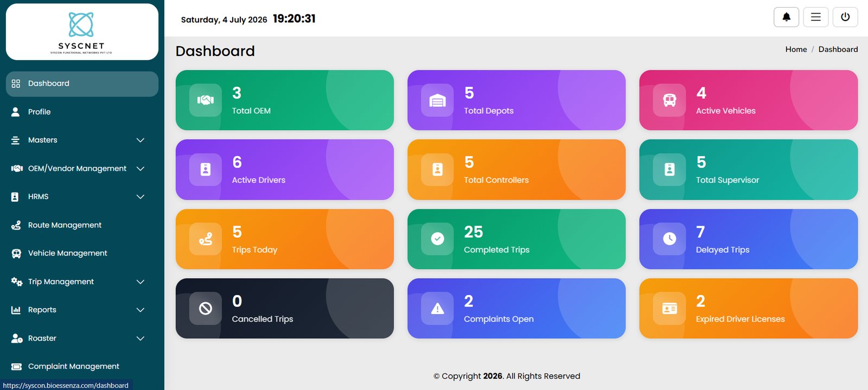Click the handshake icon on Total OEM card
The width and height of the screenshot is (868, 390).
(x=206, y=100)
